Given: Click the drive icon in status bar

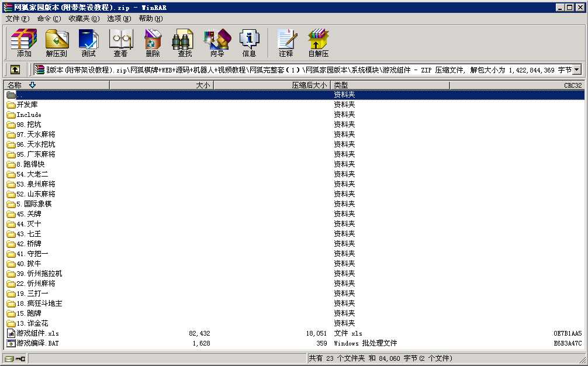Looking at the screenshot, I should coord(10,359).
